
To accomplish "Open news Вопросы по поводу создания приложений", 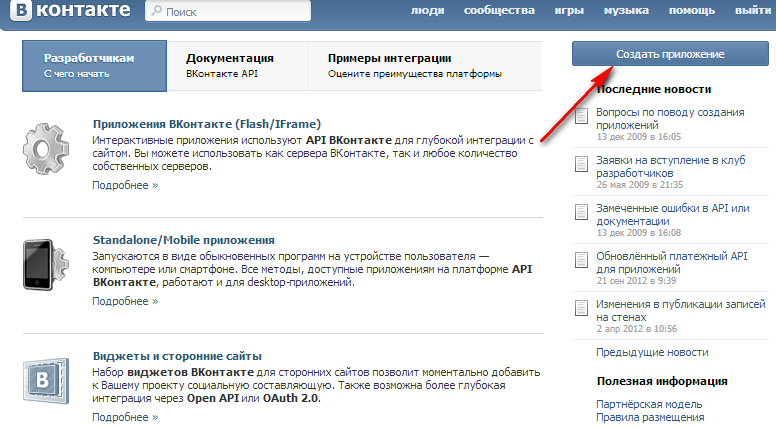I will (670, 119).
